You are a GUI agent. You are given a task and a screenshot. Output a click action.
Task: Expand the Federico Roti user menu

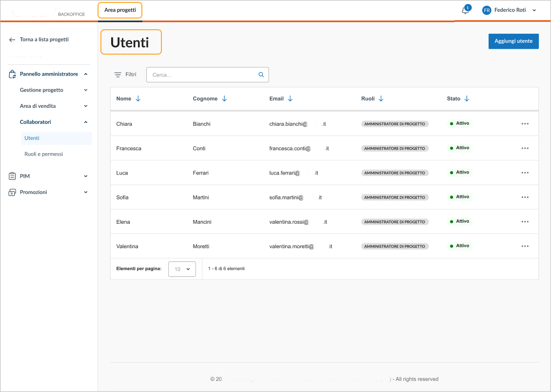point(534,10)
